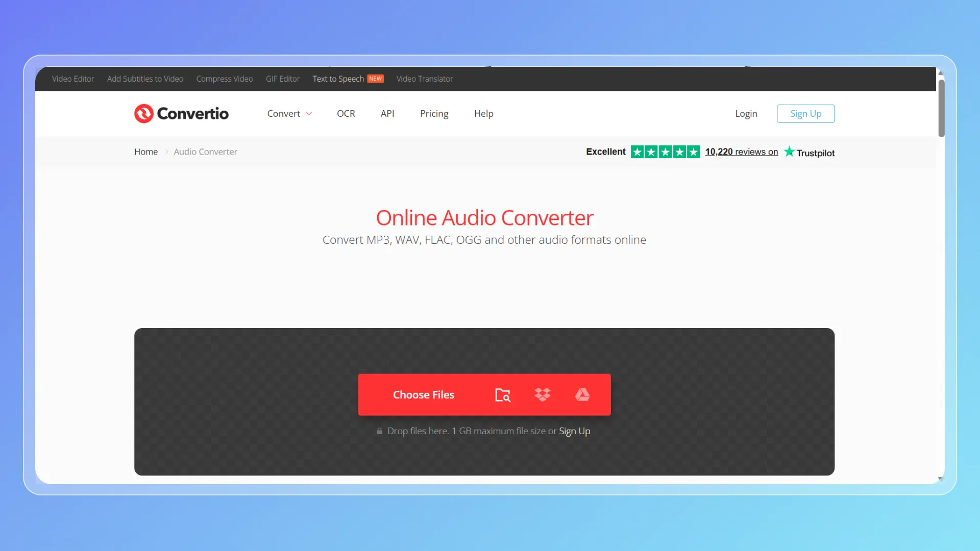Open Compress Video tool
980x551 pixels.
(x=225, y=79)
